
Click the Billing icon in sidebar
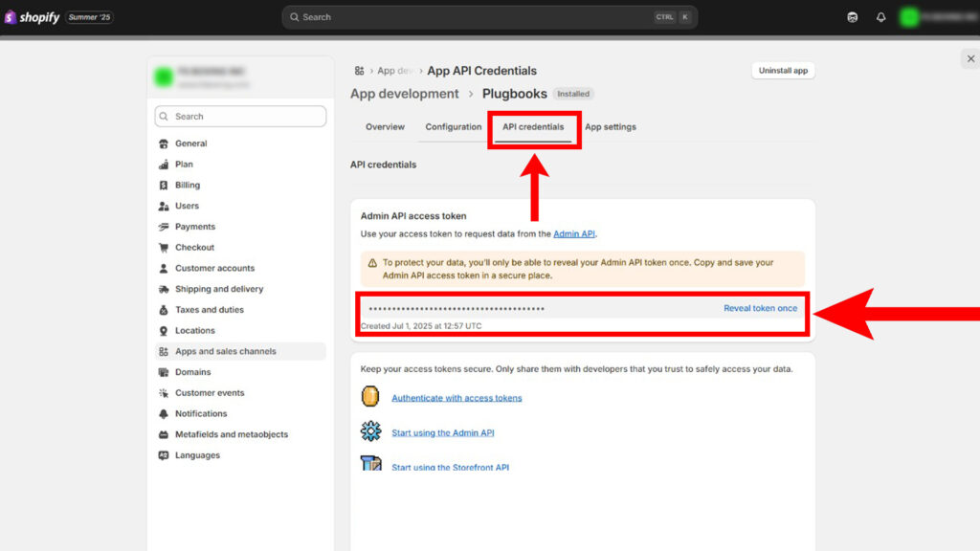164,185
